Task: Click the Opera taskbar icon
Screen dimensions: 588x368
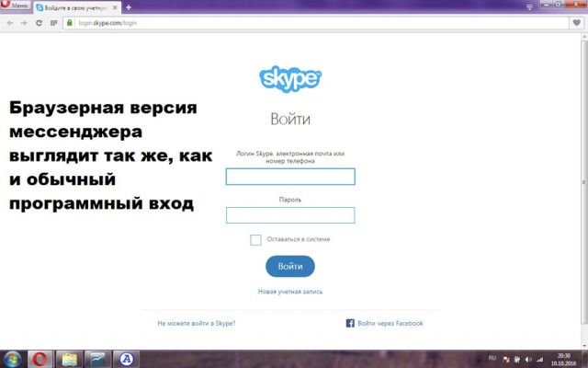Action: point(40,359)
